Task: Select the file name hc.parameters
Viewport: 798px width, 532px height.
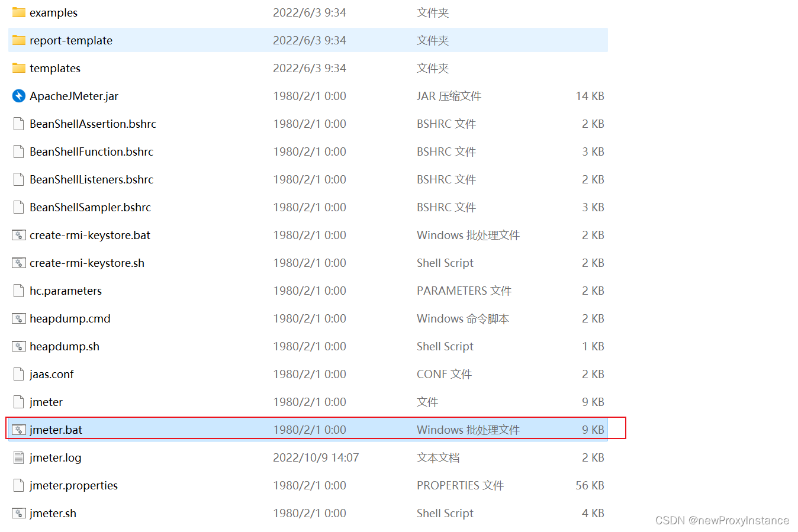Action: pos(66,291)
